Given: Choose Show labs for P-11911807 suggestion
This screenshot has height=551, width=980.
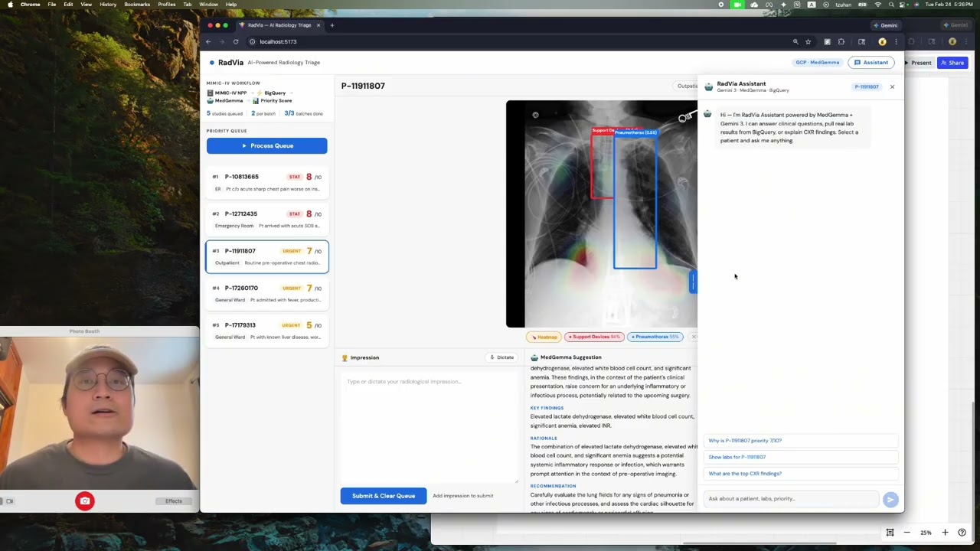Looking at the screenshot, I should [800, 457].
